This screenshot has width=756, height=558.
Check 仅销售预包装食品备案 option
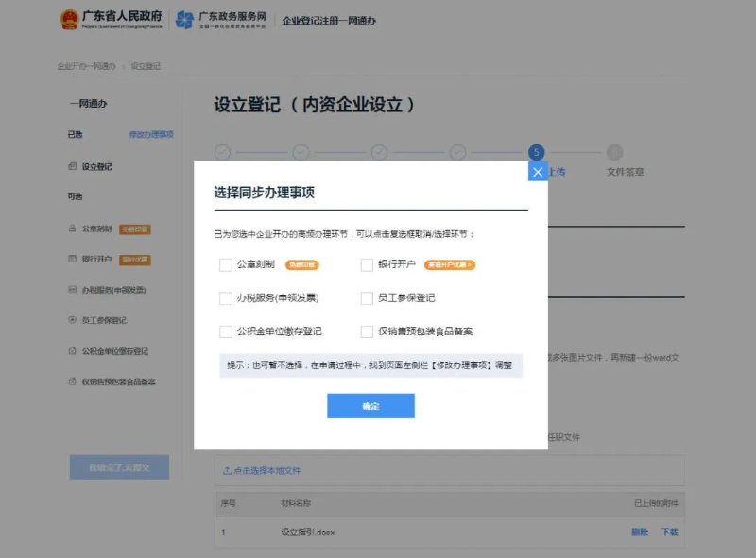[367, 331]
